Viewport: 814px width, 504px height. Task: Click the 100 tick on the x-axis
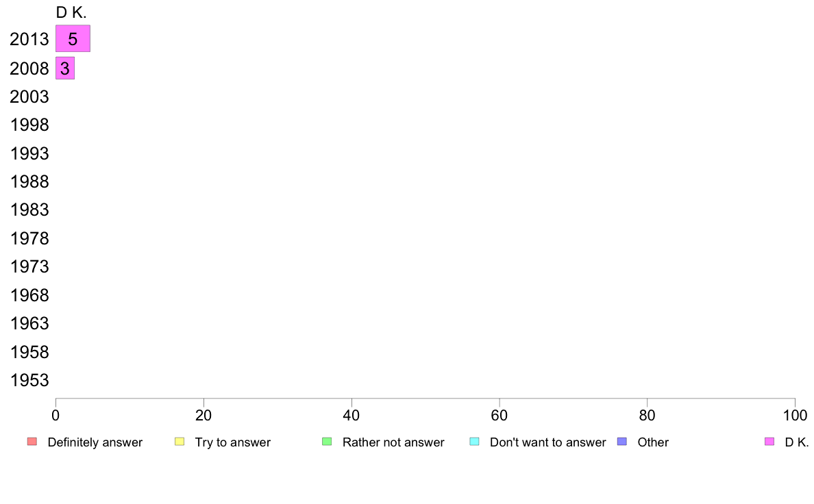(795, 415)
